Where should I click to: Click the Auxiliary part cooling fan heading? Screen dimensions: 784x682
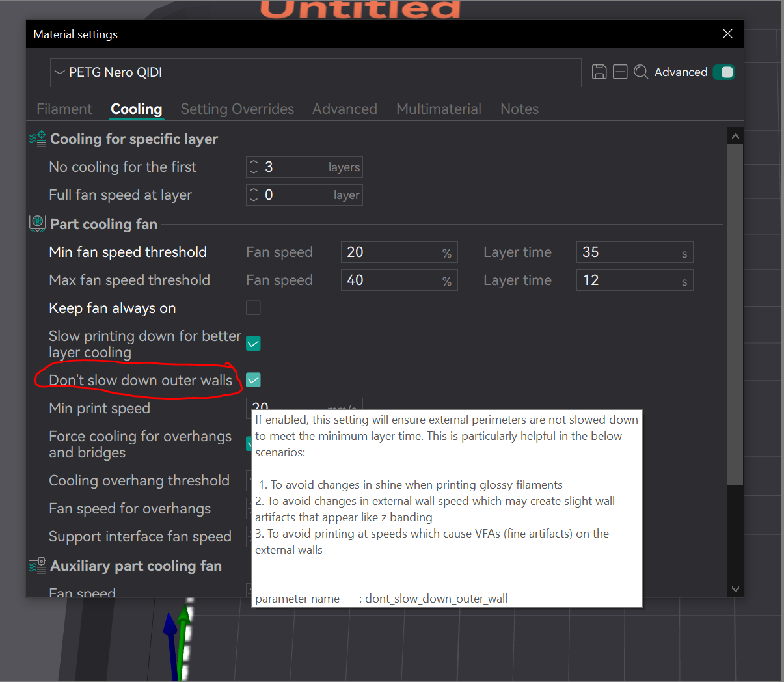click(x=136, y=566)
